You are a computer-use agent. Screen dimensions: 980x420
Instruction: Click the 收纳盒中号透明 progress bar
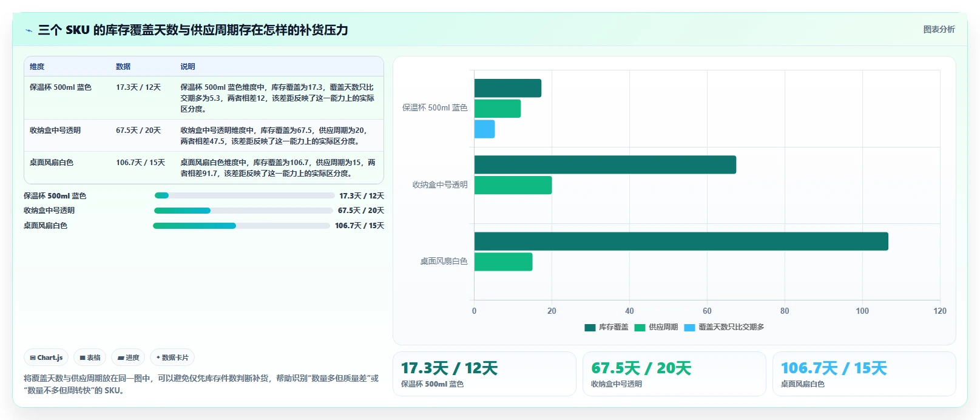[x=243, y=211]
